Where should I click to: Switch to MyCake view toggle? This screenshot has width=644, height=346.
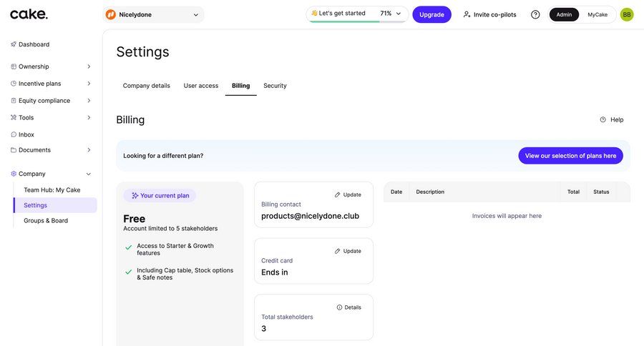[x=597, y=14]
